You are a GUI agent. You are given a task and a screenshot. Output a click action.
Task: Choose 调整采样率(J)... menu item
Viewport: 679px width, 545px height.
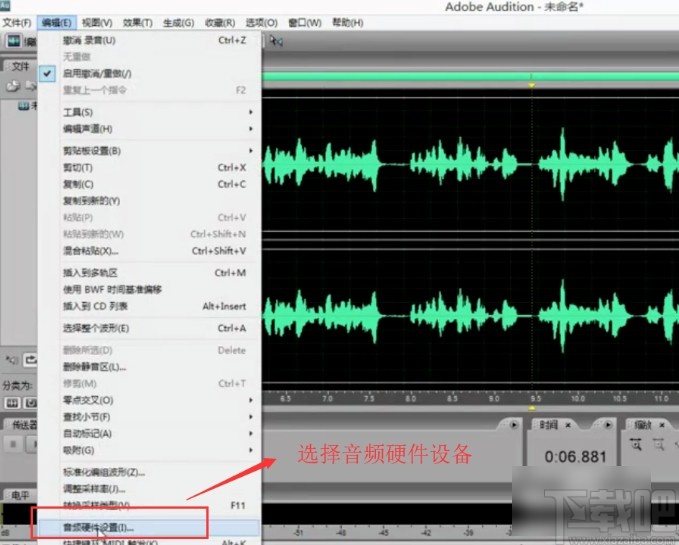pyautogui.click(x=149, y=489)
